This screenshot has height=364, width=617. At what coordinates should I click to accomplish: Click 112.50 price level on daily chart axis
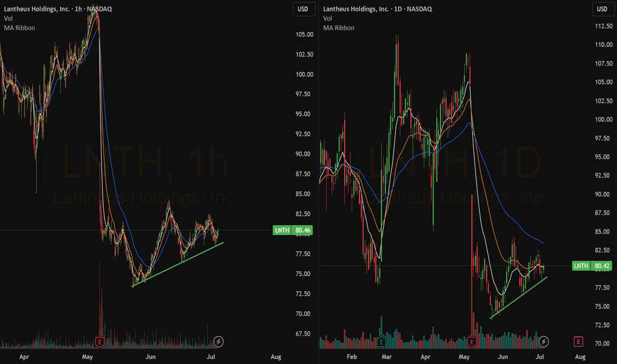pyautogui.click(x=604, y=26)
